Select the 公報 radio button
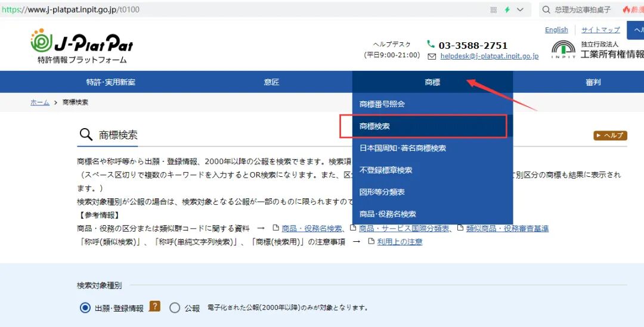Image resolution: width=644 pixels, height=327 pixels. tap(175, 308)
